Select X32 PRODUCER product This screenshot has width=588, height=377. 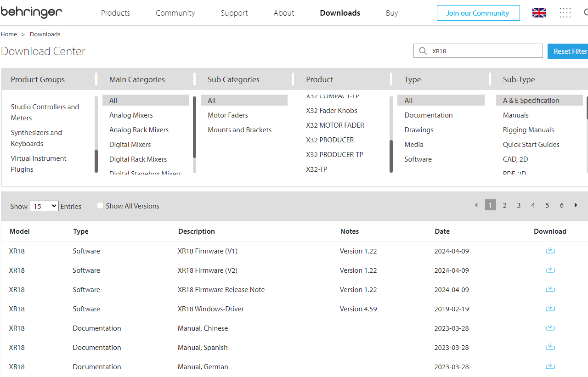330,140
